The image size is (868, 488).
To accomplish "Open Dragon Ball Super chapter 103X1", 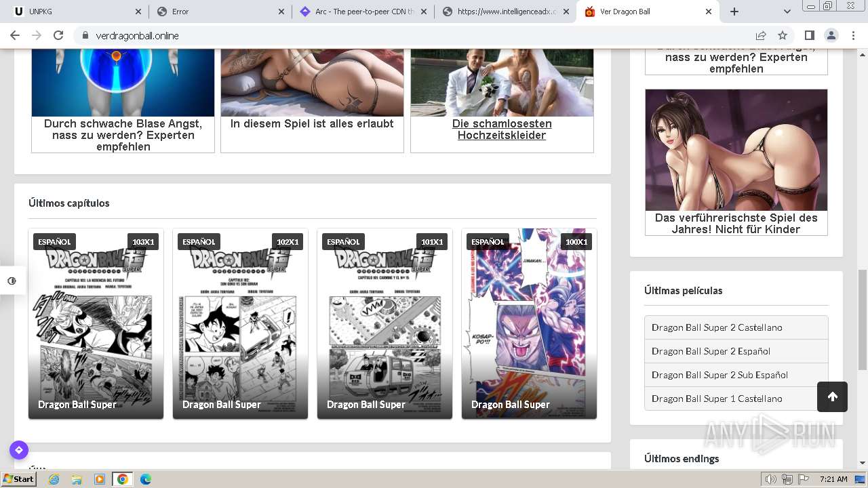I will point(96,323).
